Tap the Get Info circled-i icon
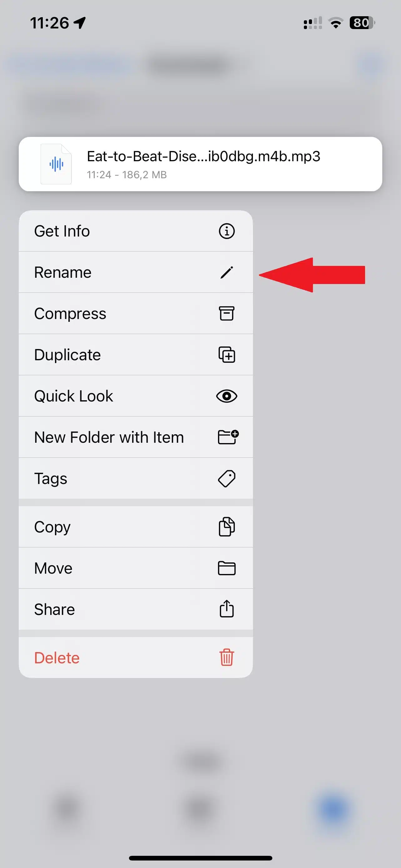401x868 pixels. (227, 231)
